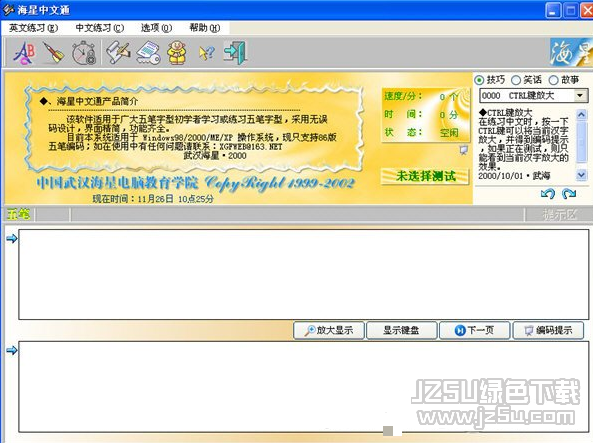Click the blue arrow beside the upper text box
The height and width of the screenshot is (443, 593).
click(12, 238)
